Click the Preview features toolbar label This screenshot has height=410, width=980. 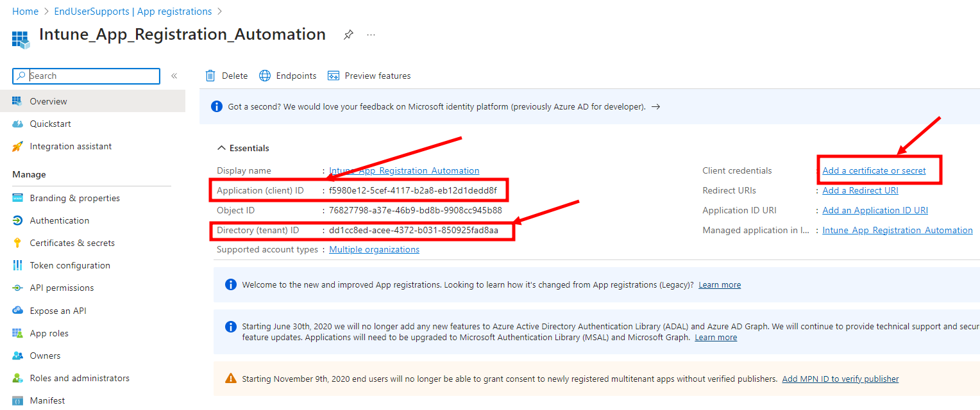point(378,76)
